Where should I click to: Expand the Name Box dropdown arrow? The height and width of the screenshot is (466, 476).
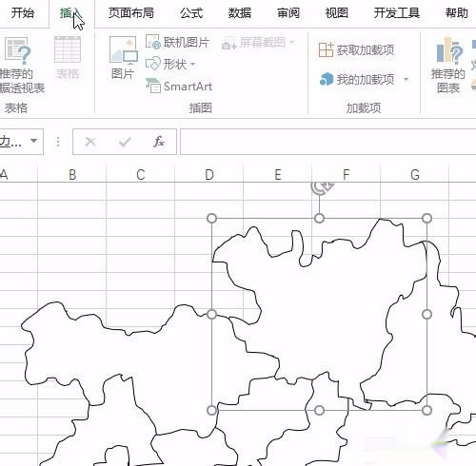[33, 141]
